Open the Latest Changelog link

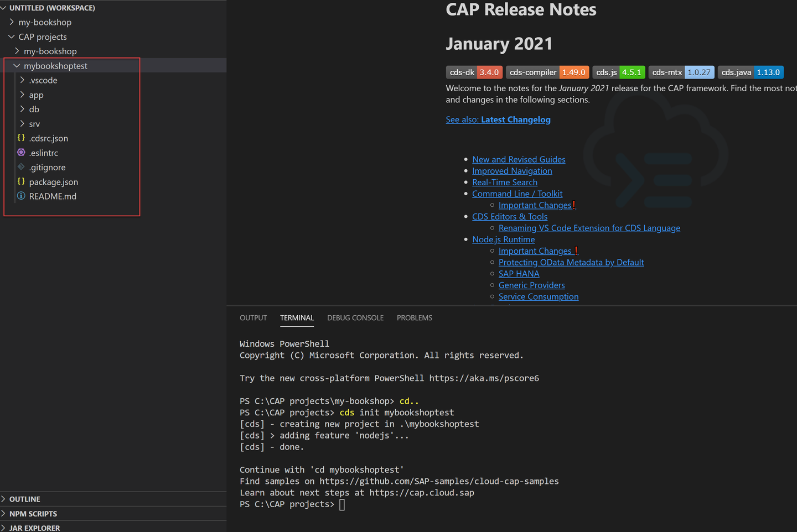516,119
